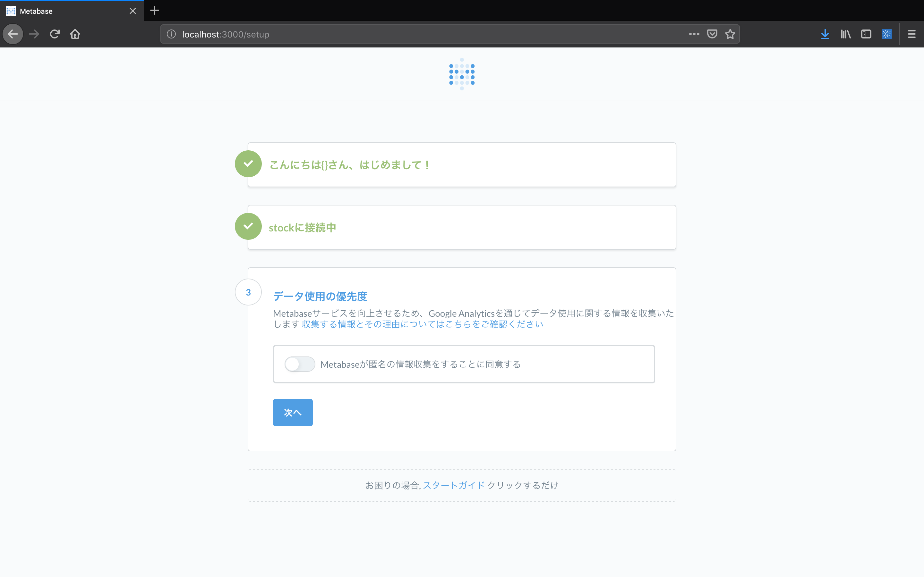Click the localhost:3000/setup address bar

[420, 34]
